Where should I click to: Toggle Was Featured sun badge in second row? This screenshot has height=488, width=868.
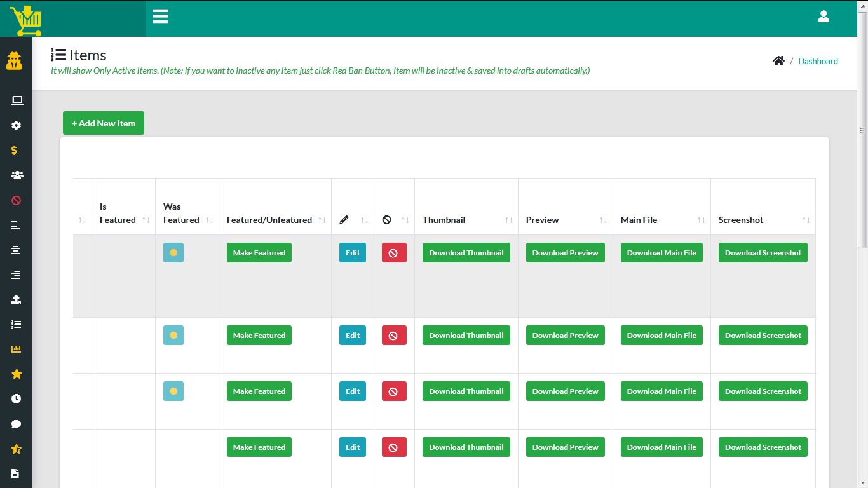pyautogui.click(x=173, y=335)
